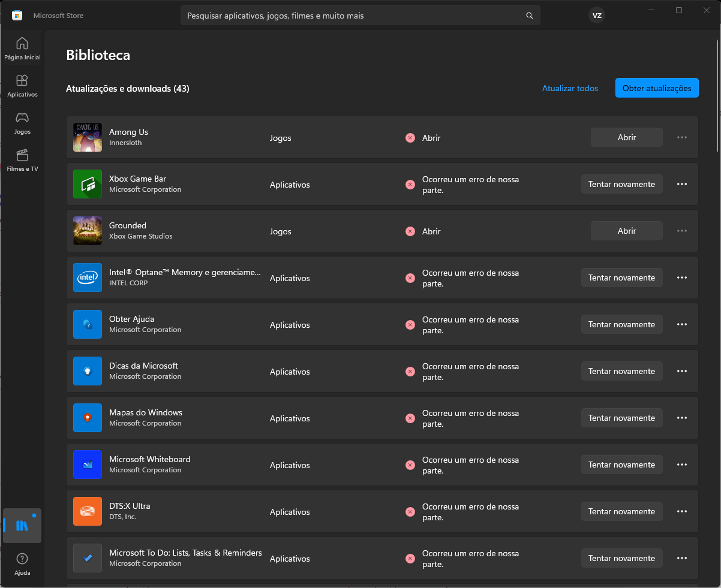Screen dimensions: 721x588
Task: Click the Atualizar todos link
Action: (x=570, y=88)
